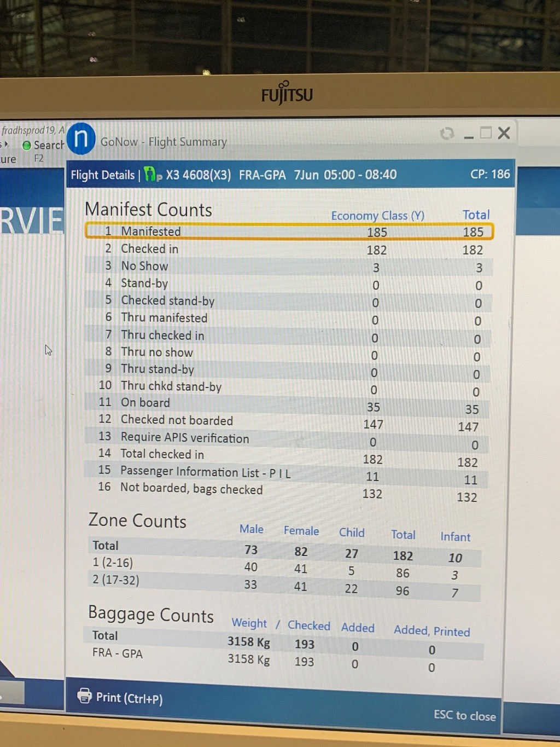Image resolution: width=560 pixels, height=747 pixels.
Task: Click the green Search indicator icon
Action: click(x=26, y=146)
